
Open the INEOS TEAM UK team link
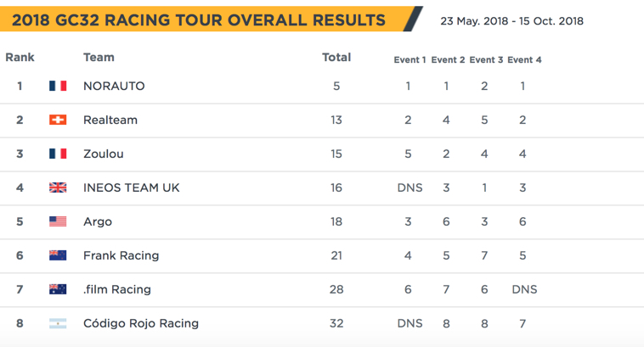[132, 187]
